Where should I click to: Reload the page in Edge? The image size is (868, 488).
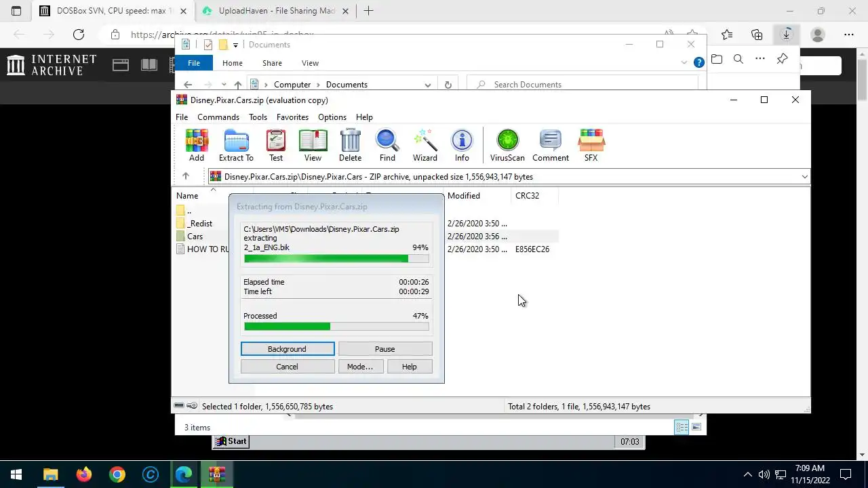click(x=79, y=35)
